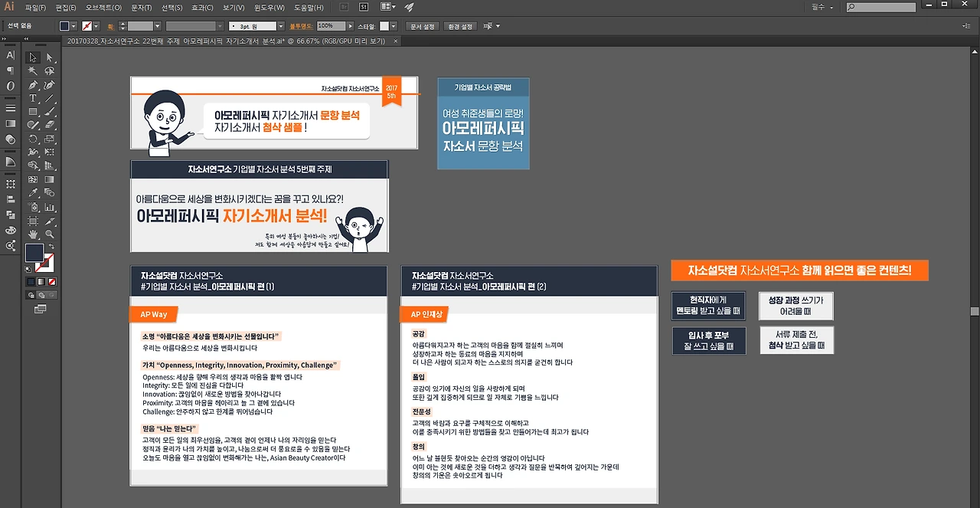980x508 pixels.
Task: Select the Eraser tool
Action: click(50, 125)
